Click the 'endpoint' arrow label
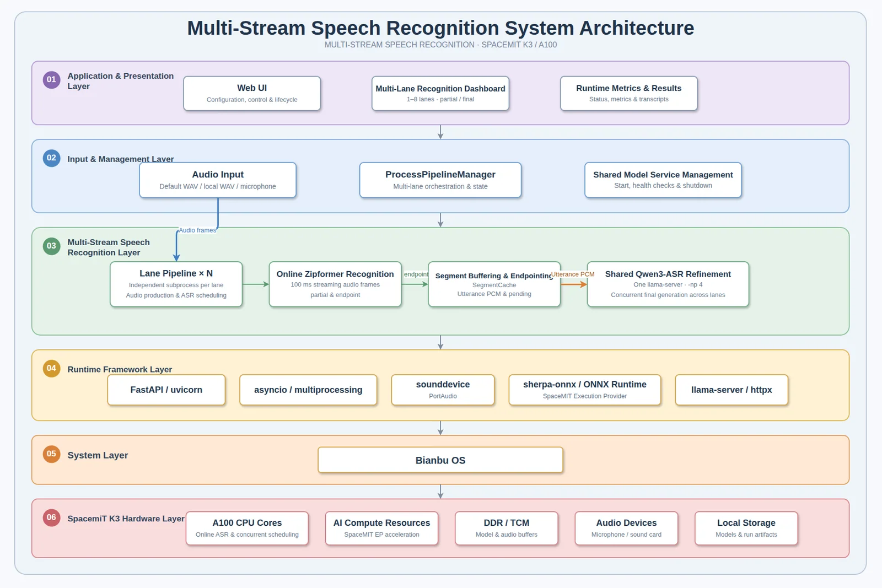 (416, 274)
